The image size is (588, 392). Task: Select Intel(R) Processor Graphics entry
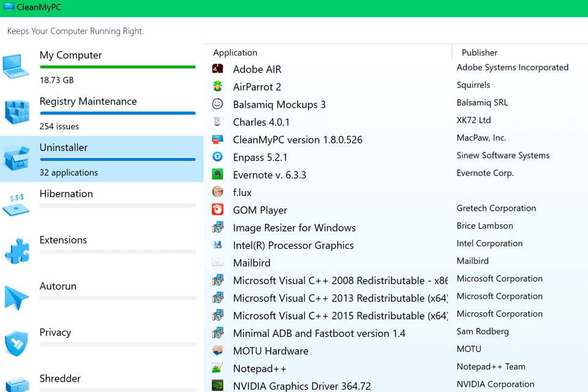pyautogui.click(x=293, y=246)
